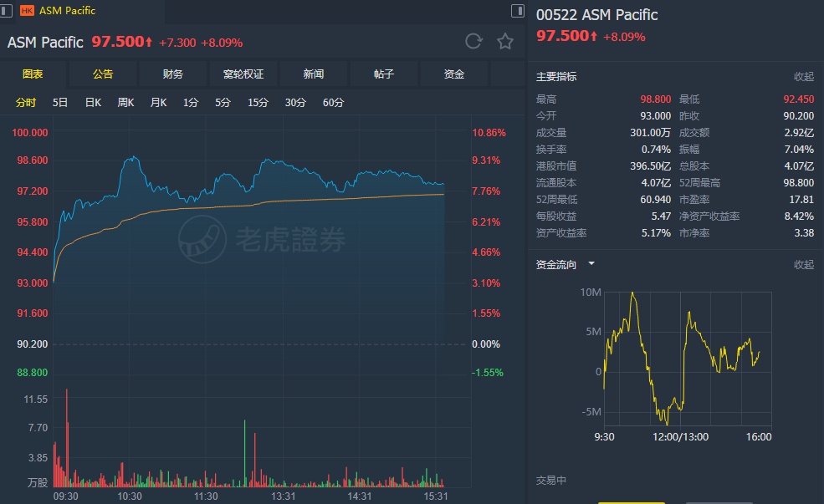Collapse the 资金流向 section
The width and height of the screenshot is (824, 504).
pos(804,265)
